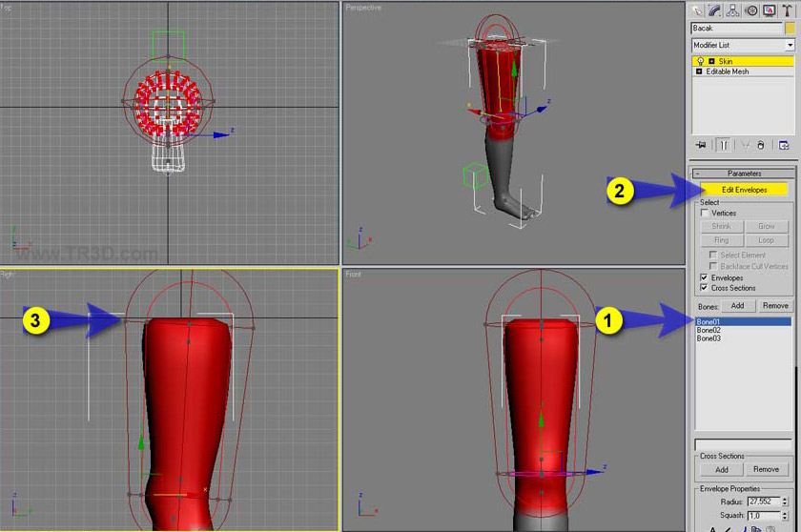The width and height of the screenshot is (801, 532).
Task: Click empty field below bones list
Action: pyautogui.click(x=743, y=444)
